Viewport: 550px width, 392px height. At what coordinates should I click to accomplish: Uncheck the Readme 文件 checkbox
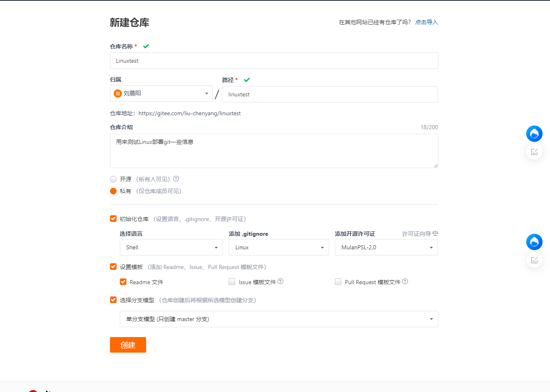(123, 282)
